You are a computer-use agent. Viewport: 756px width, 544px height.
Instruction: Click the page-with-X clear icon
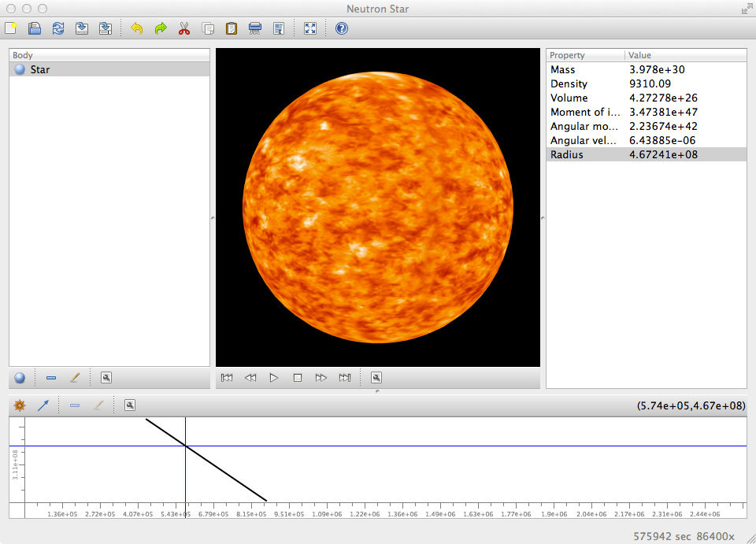point(279,28)
